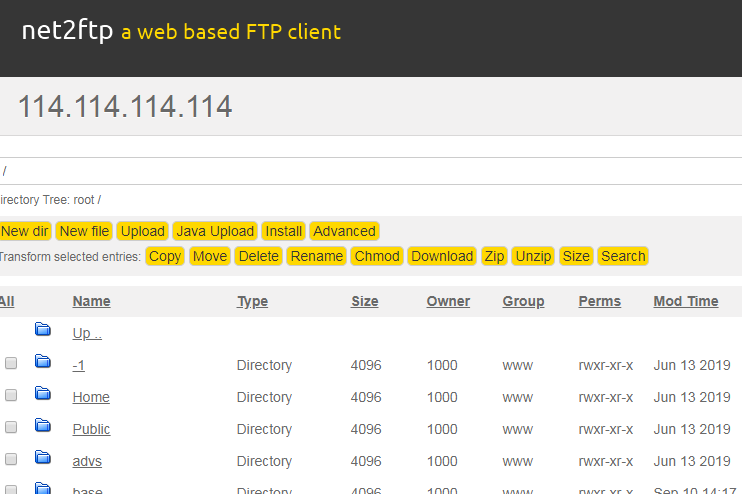Open Advanced functions
This screenshot has width=742, height=494.
[x=344, y=231]
